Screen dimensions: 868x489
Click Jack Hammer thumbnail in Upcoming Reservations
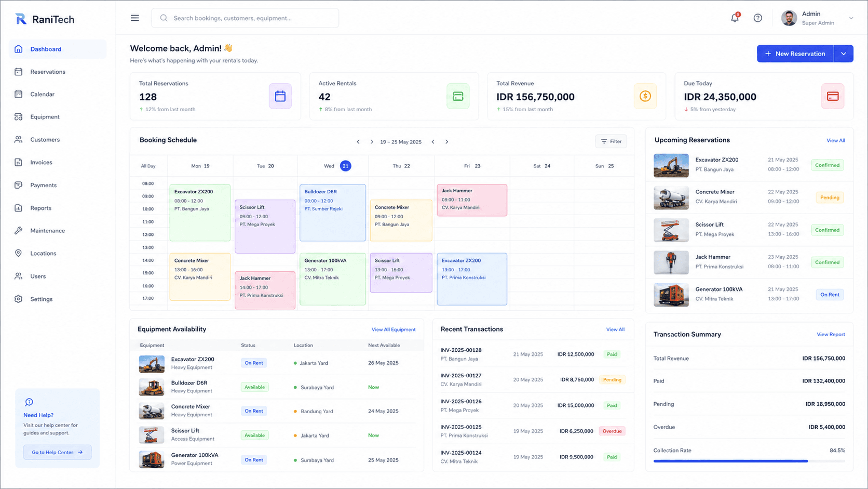pyautogui.click(x=671, y=262)
